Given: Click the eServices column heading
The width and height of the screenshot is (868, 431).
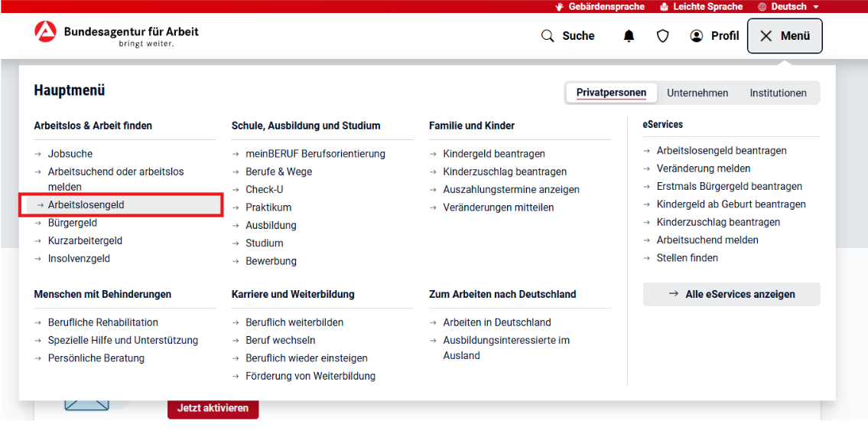Looking at the screenshot, I should (662, 125).
